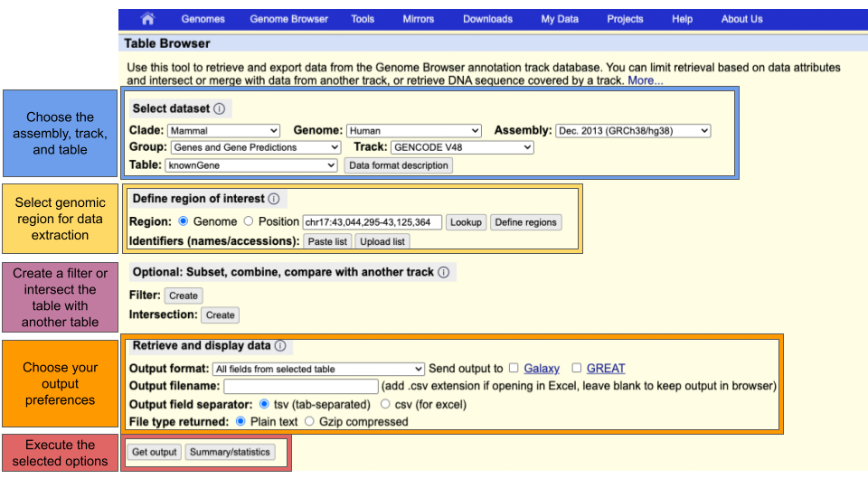Click info icon beside Define region of interest

point(274,199)
